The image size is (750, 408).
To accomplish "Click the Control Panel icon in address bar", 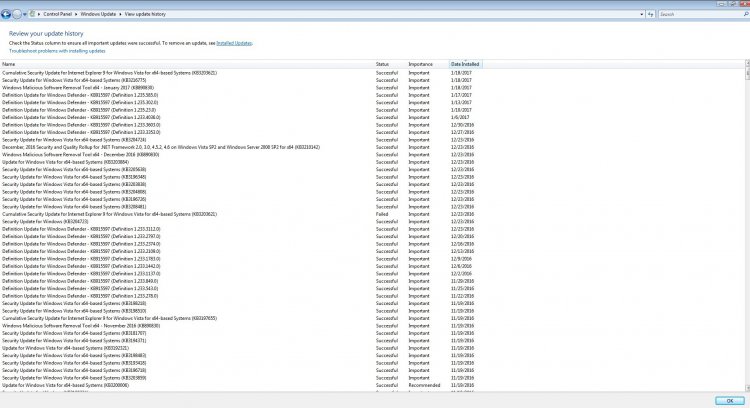I will (32, 14).
